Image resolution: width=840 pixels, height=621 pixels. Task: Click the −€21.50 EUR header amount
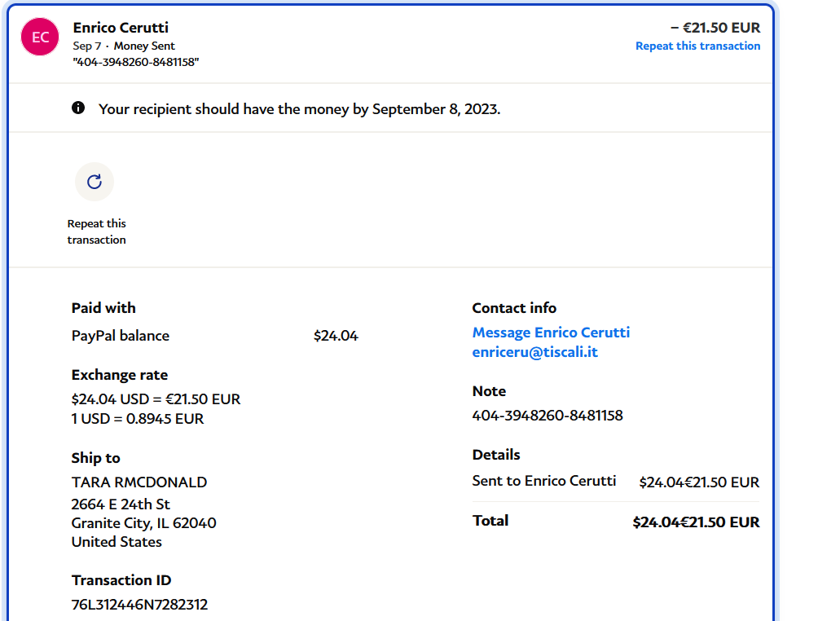point(715,28)
